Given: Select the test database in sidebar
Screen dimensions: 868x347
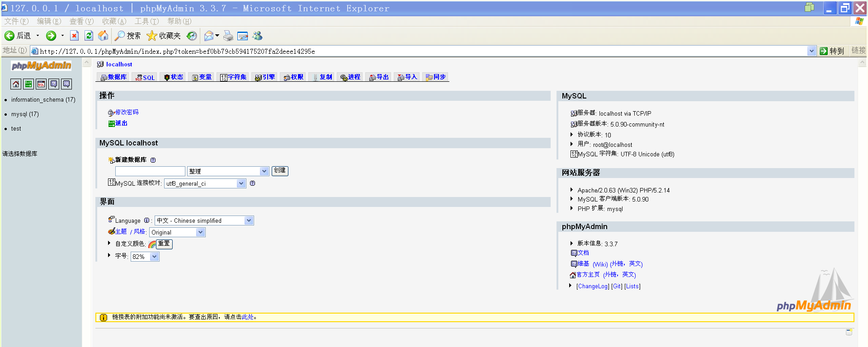Looking at the screenshot, I should [x=16, y=129].
